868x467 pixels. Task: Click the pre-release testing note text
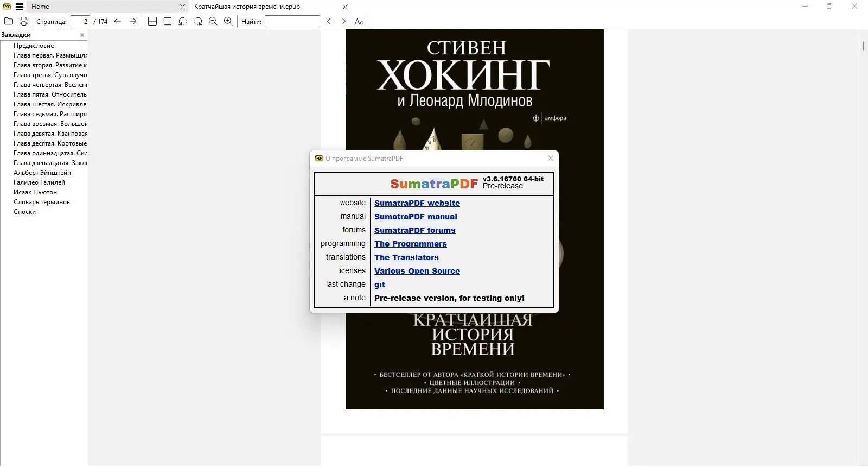(449, 298)
